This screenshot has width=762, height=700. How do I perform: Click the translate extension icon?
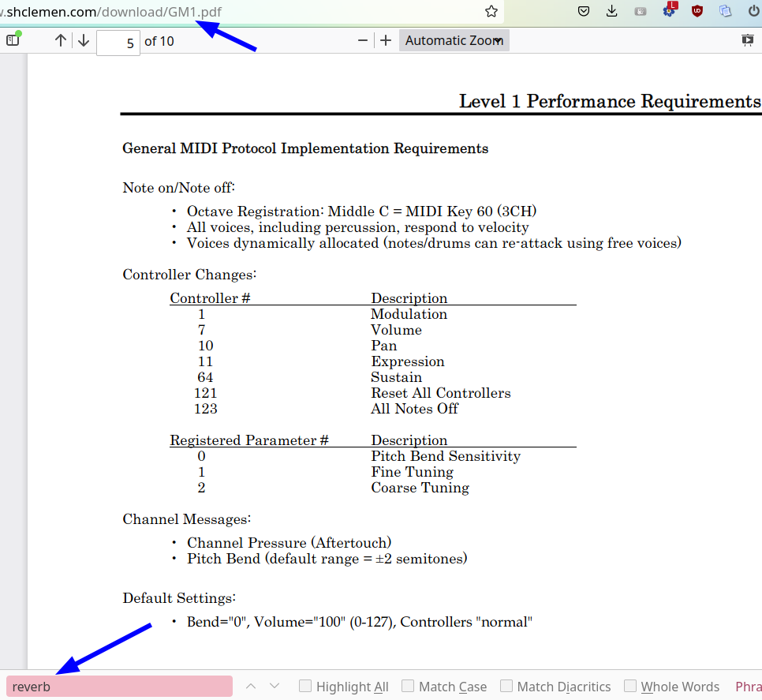pyautogui.click(x=726, y=11)
